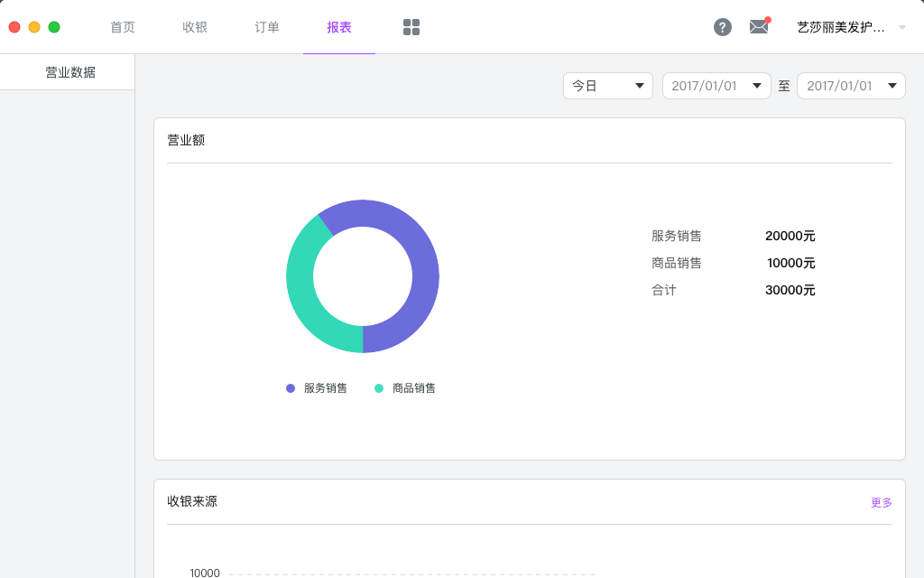This screenshot has height=578, width=924.
Task: Open the start date dropdown before 至
Action: 716,86
